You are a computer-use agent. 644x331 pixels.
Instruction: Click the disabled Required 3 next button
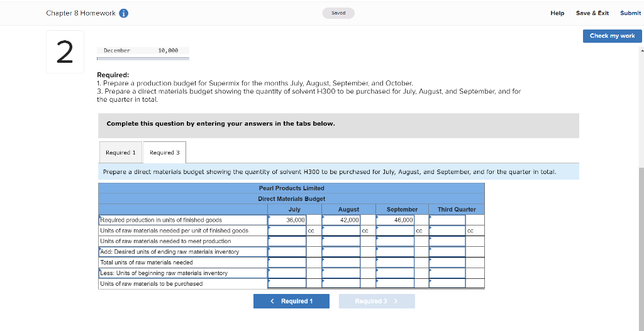coord(377,301)
